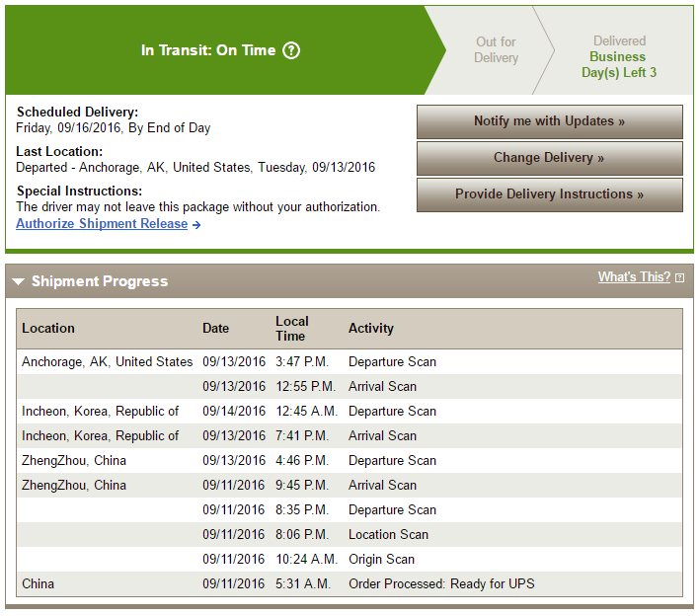Viewport: 700px width, 616px height.
Task: Select the Anchorage, AK Departure Scan row
Action: click(x=350, y=362)
